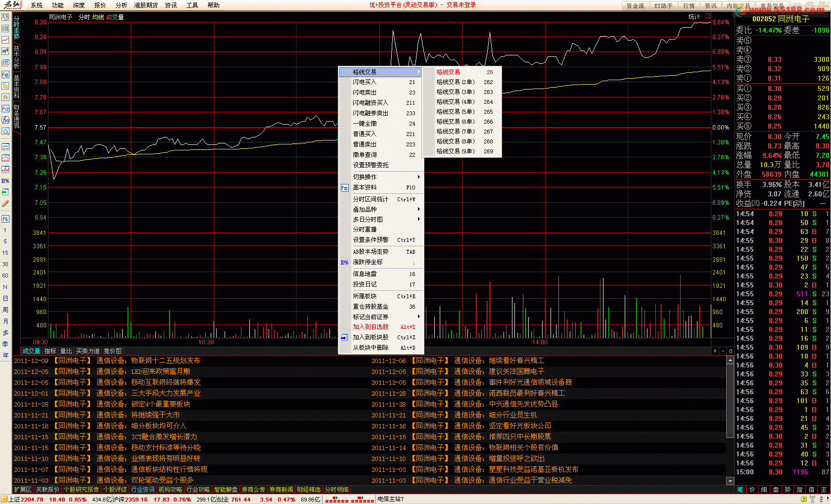Choose 格线交易 (5单) from the submenu
The height and width of the screenshot is (504, 831).
462,112
